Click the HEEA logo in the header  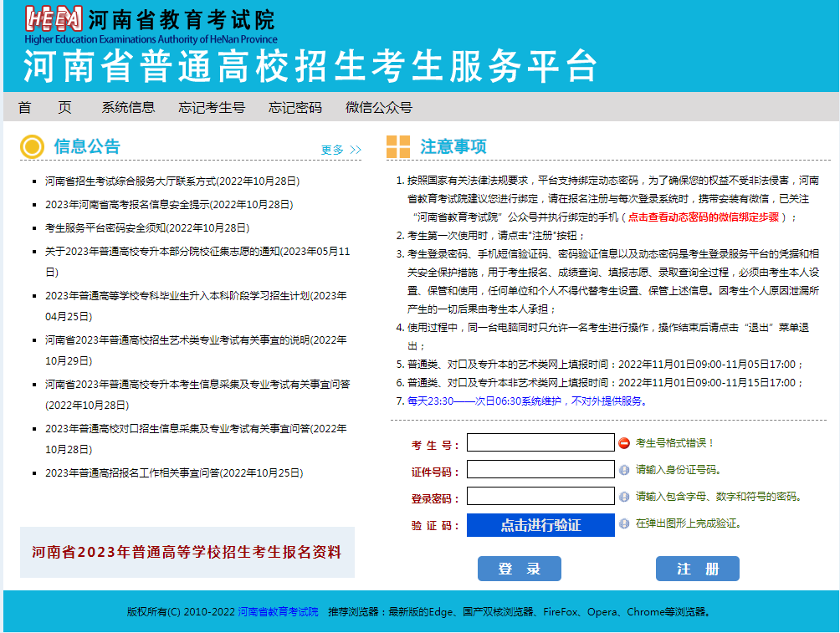point(54,18)
